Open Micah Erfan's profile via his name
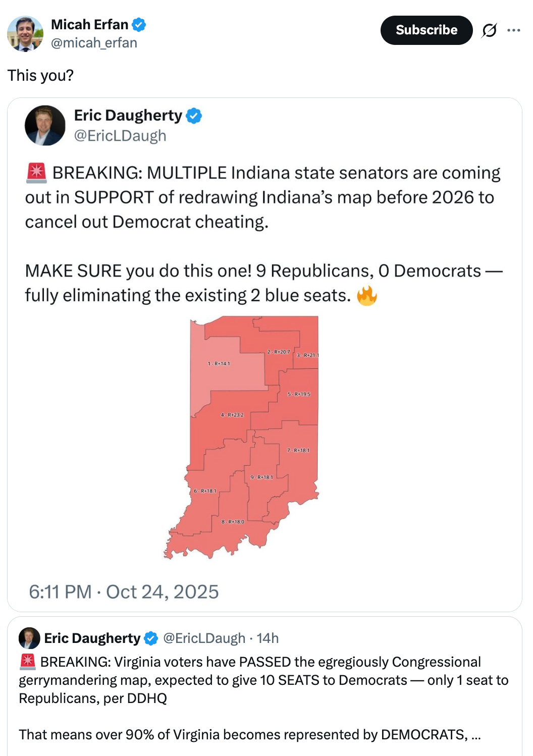Screen dimensions: 533x756 point(90,24)
